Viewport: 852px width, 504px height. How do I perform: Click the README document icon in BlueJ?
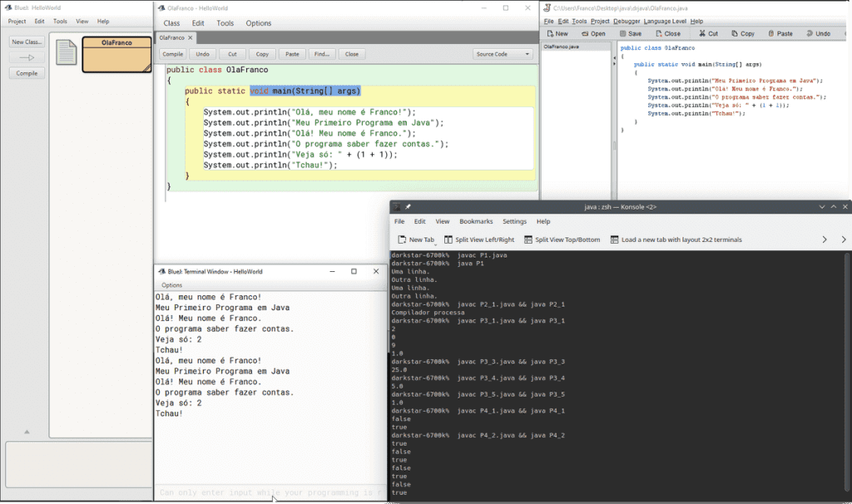tap(66, 52)
